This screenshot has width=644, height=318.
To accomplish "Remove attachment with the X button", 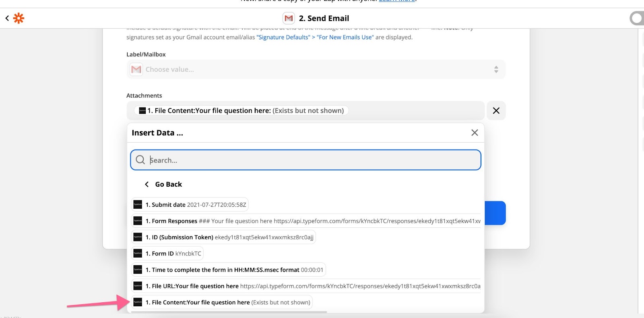I will click(496, 110).
